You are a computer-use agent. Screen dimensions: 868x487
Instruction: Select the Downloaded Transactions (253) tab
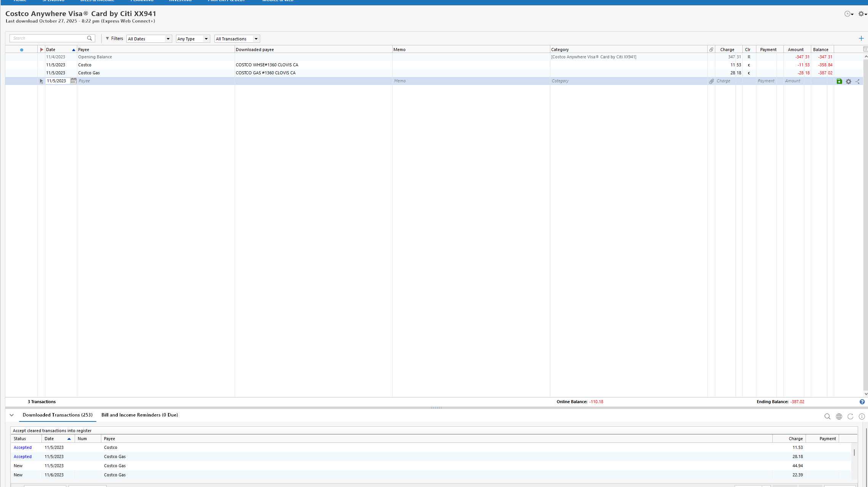point(58,415)
